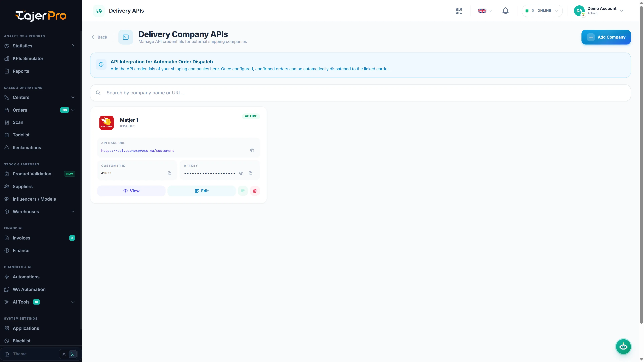Screen dimensions: 644x362
Task: Copy the Customer ID value
Action: (x=169, y=173)
